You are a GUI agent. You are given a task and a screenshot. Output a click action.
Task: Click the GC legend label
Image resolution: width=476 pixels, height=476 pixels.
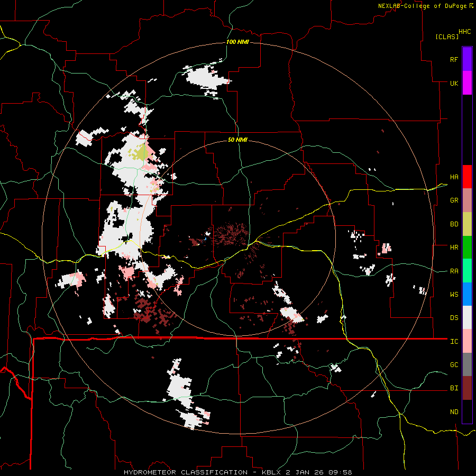tap(454, 365)
